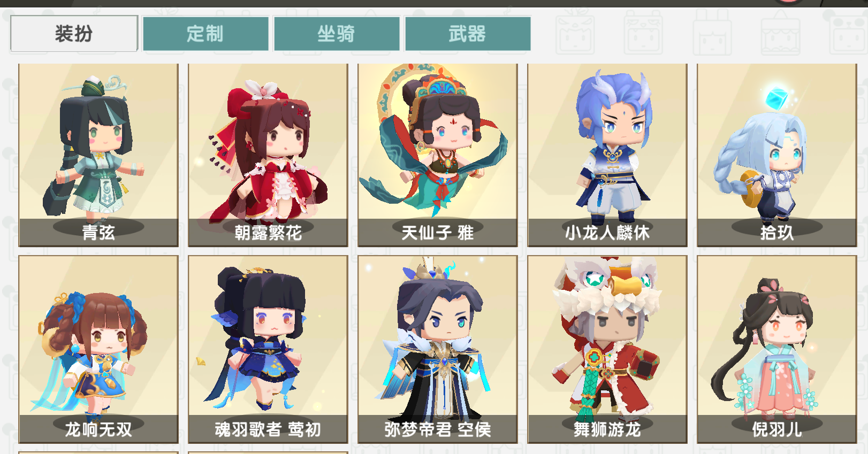Pick the 弥梦帝君 空侯 outfit
Image resolution: width=868 pixels, height=454 pixels.
tap(438, 349)
